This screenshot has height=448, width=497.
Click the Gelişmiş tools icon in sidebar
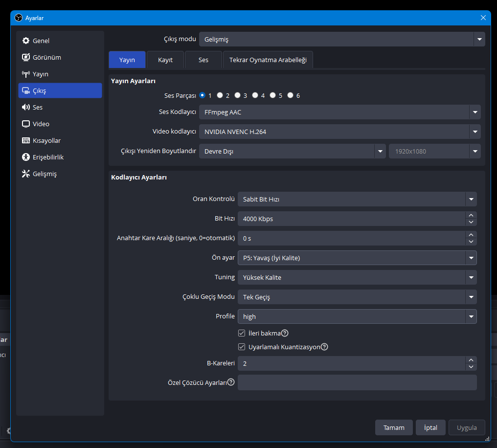[26, 174]
